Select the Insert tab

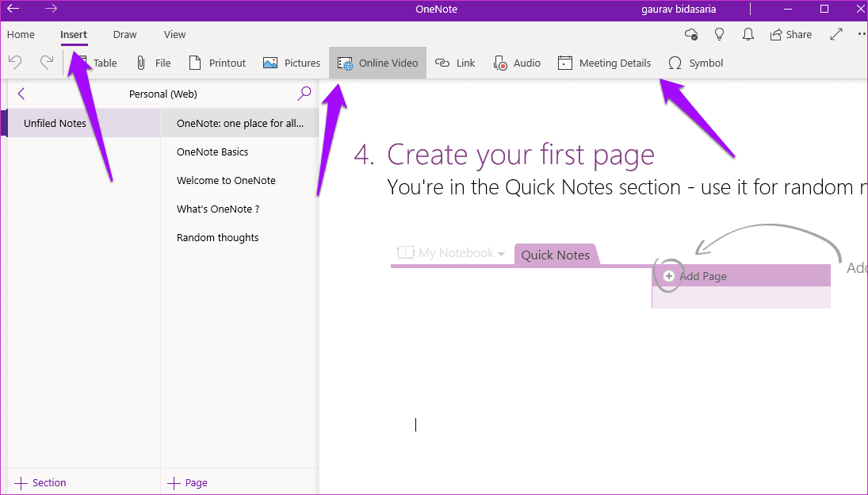pyautogui.click(x=74, y=34)
